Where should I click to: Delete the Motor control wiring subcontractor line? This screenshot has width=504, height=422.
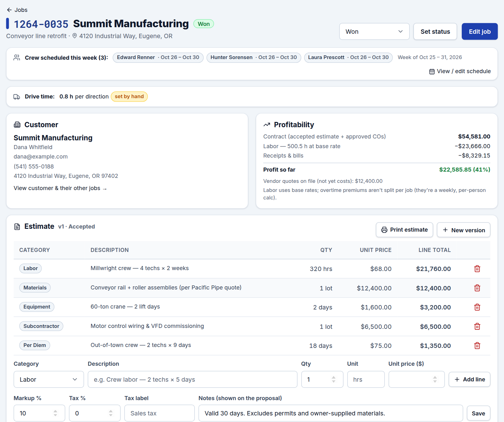477,326
